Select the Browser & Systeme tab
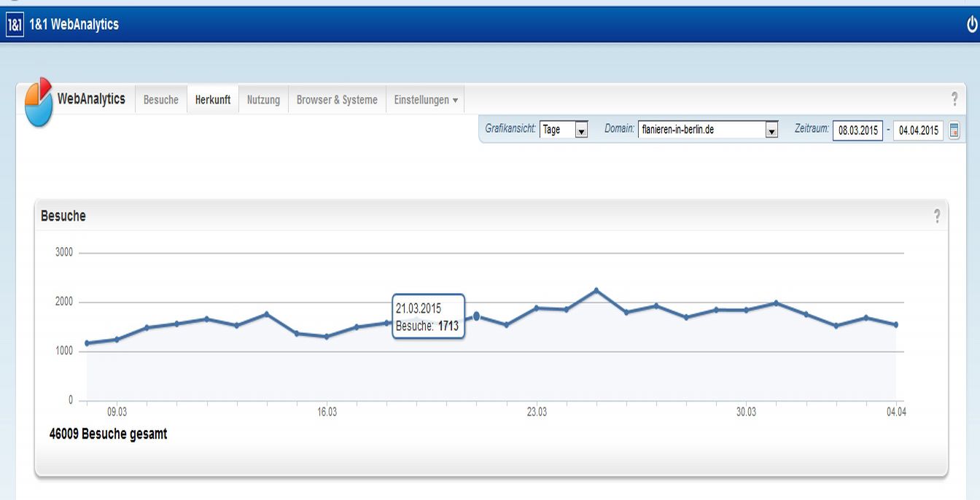This screenshot has height=500, width=980. pyautogui.click(x=337, y=100)
